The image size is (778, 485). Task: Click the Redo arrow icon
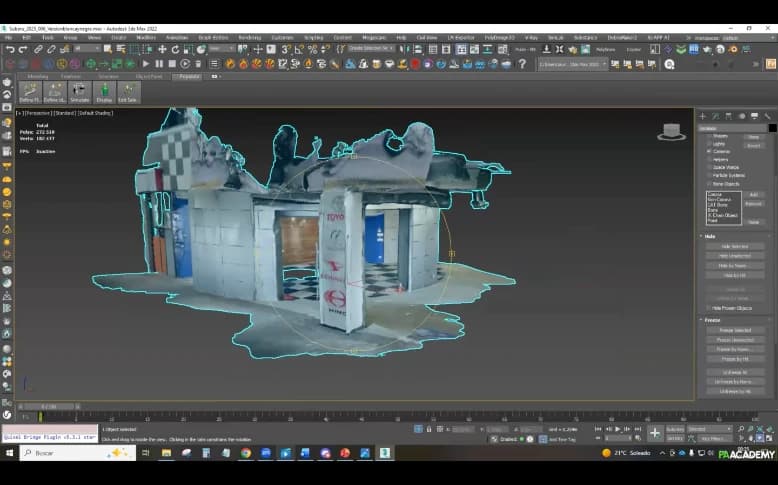click(23, 49)
